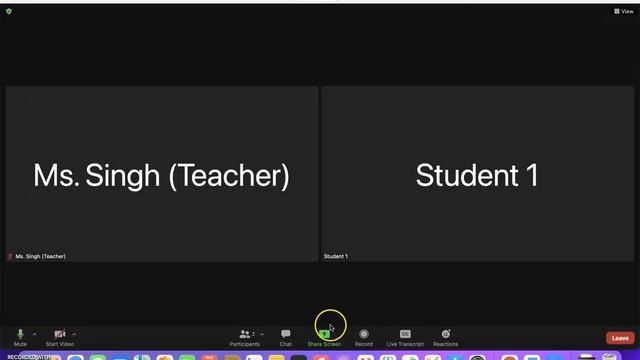
Task: Select the Student 1 video tile
Action: [478, 173]
